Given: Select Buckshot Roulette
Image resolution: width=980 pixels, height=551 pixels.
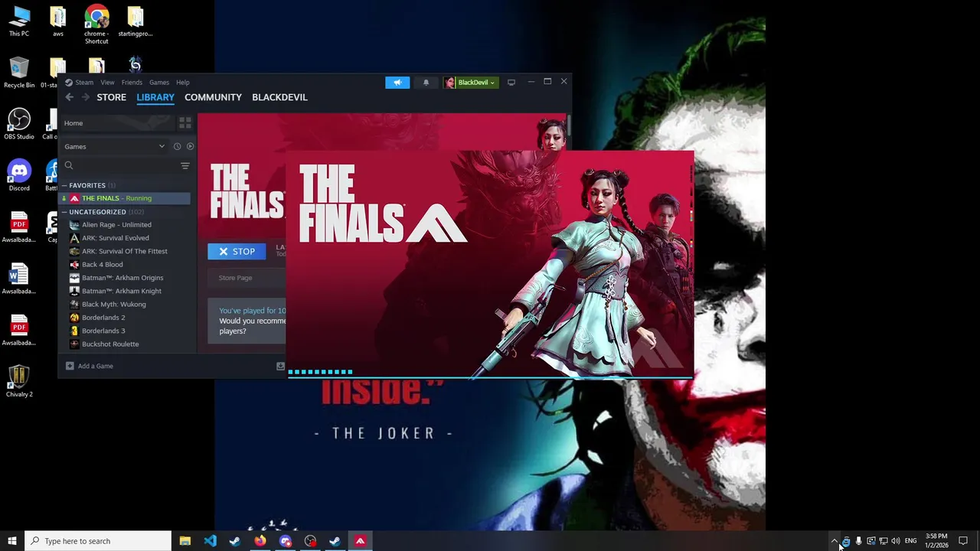Looking at the screenshot, I should (126, 344).
